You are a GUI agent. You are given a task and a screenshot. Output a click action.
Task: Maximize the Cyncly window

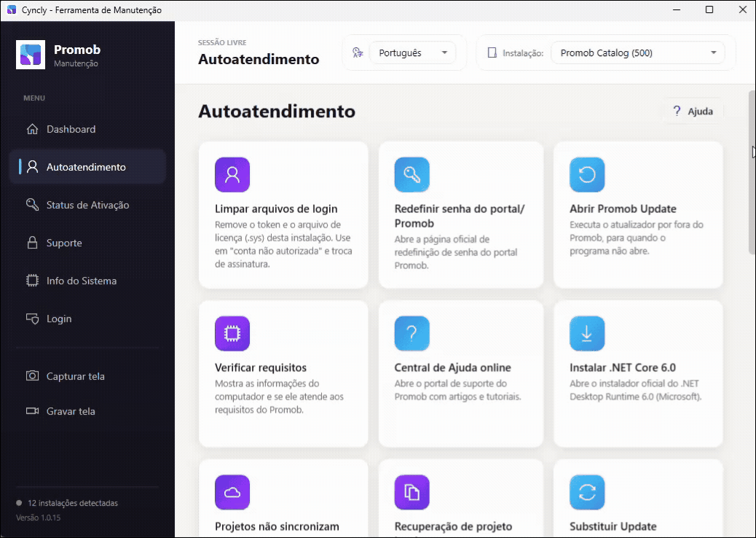click(709, 9)
